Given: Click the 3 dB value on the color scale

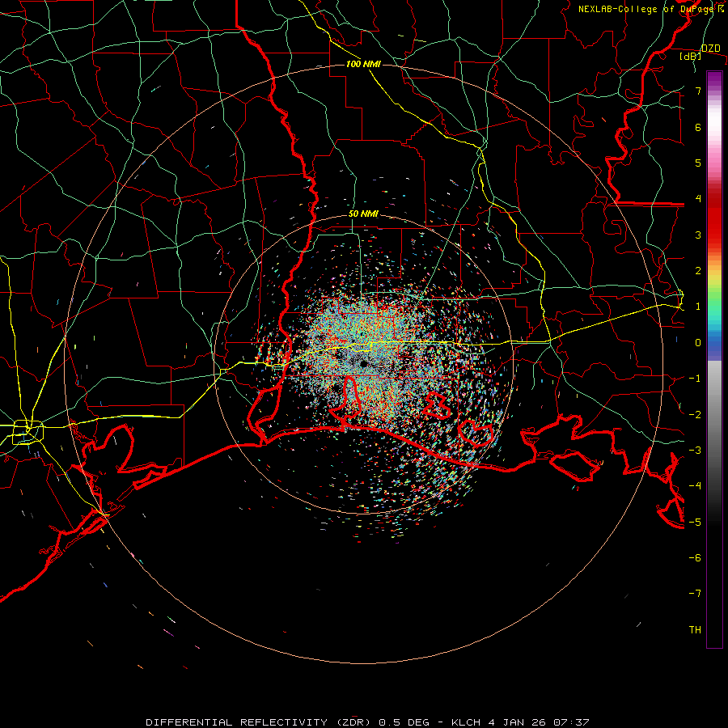Looking at the screenshot, I should click(x=698, y=235).
